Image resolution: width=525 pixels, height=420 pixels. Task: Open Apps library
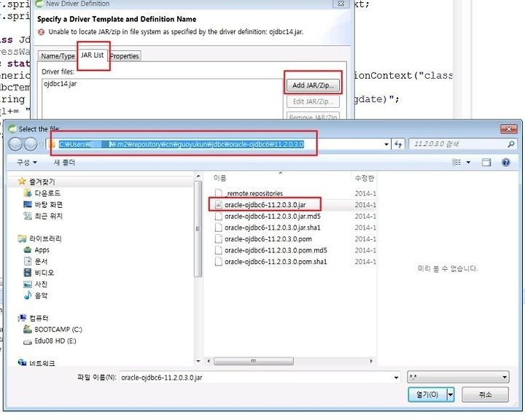(36, 250)
